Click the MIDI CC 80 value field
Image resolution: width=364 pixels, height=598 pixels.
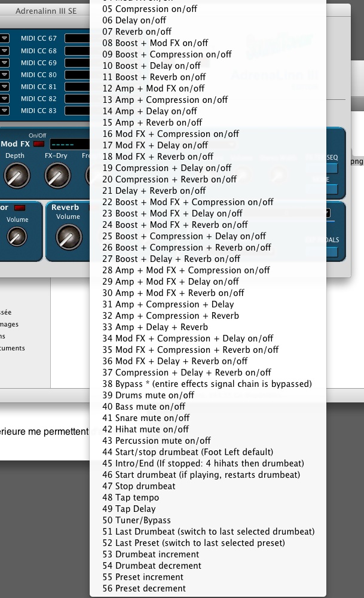[x=77, y=75]
